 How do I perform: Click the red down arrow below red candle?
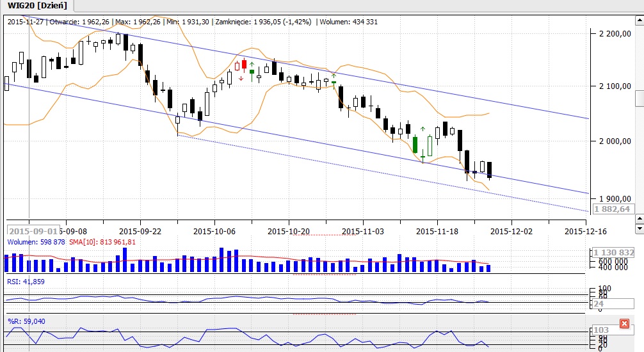pos(241,78)
